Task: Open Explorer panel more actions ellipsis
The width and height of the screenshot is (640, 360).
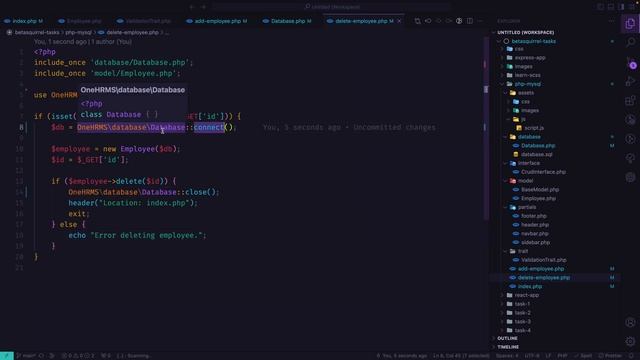Action: (x=612, y=21)
